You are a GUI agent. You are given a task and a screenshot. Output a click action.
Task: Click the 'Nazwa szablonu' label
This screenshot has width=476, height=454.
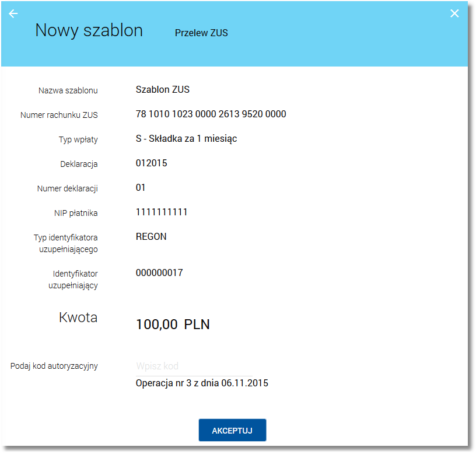[68, 90]
